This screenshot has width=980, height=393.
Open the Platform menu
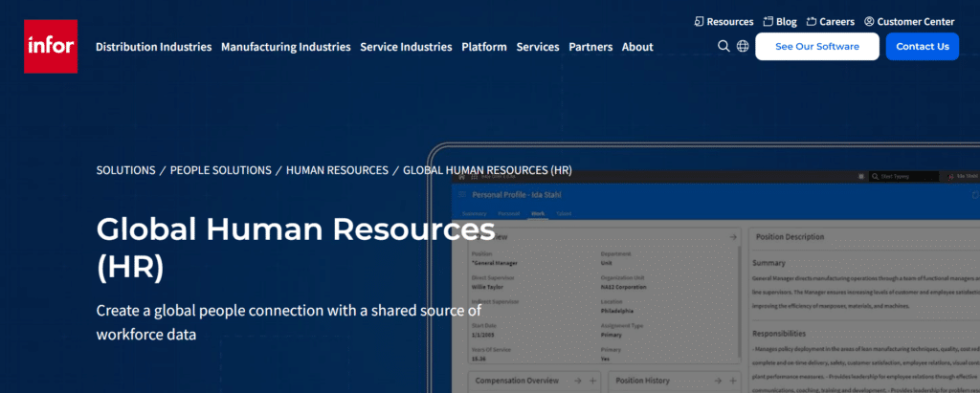coord(483,47)
